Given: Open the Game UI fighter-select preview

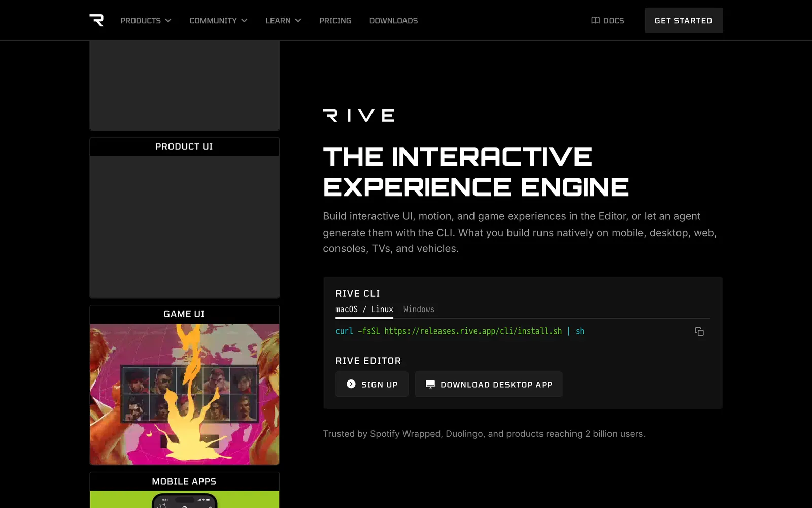Looking at the screenshot, I should pos(184,394).
